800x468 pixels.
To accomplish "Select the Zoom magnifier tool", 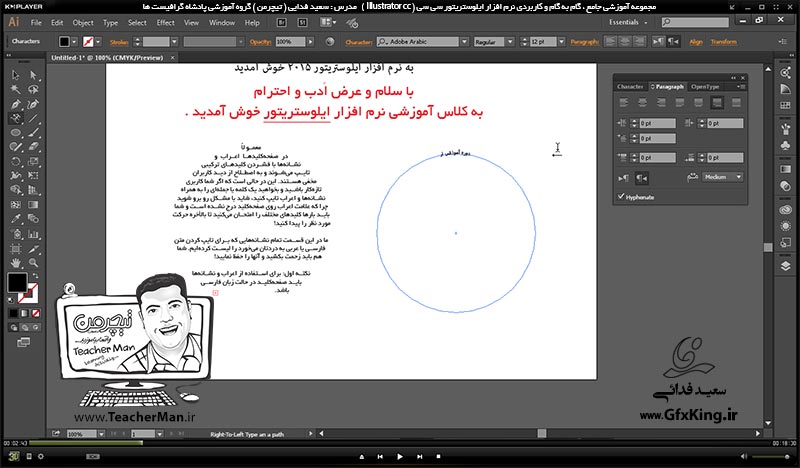I will pyautogui.click(x=33, y=263).
